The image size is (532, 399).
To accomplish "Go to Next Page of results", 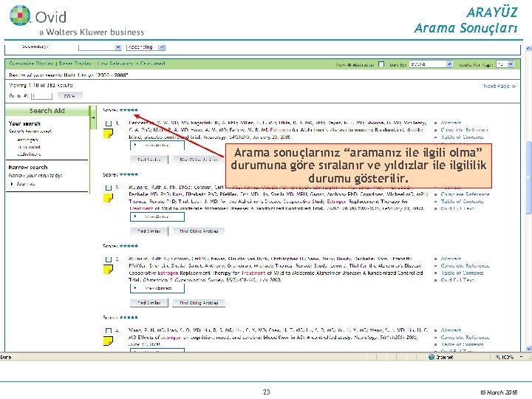I will coord(499,86).
